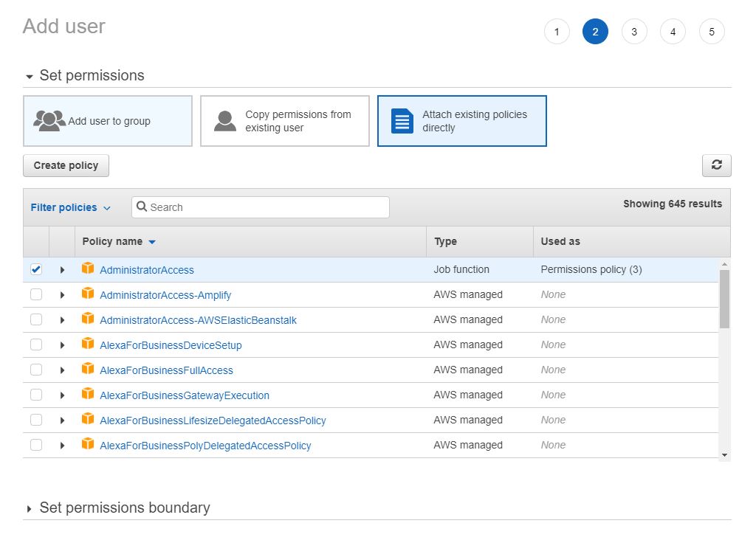This screenshot has height=540, width=756.
Task: Check the AdministratorAccess-Amplify policy checkbox
Action: (36, 294)
